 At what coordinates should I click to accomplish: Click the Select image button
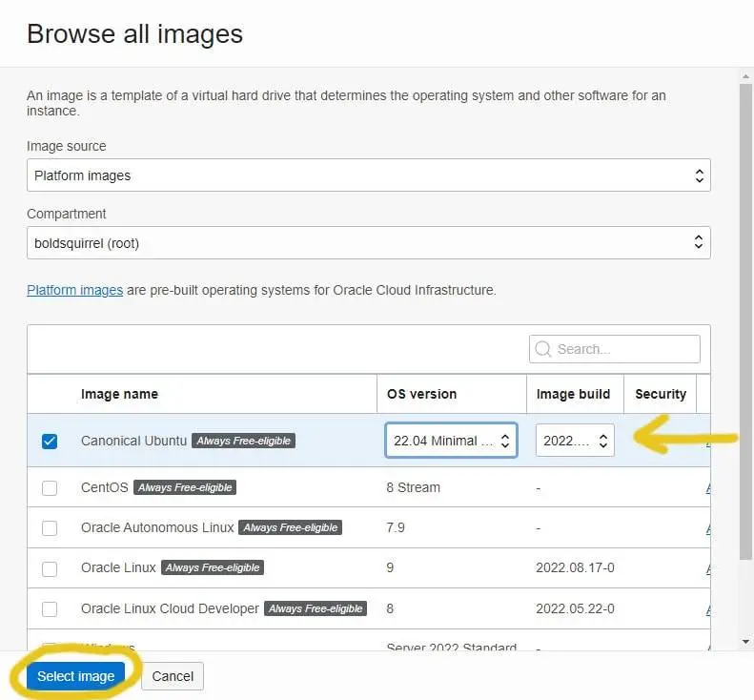(x=75, y=676)
